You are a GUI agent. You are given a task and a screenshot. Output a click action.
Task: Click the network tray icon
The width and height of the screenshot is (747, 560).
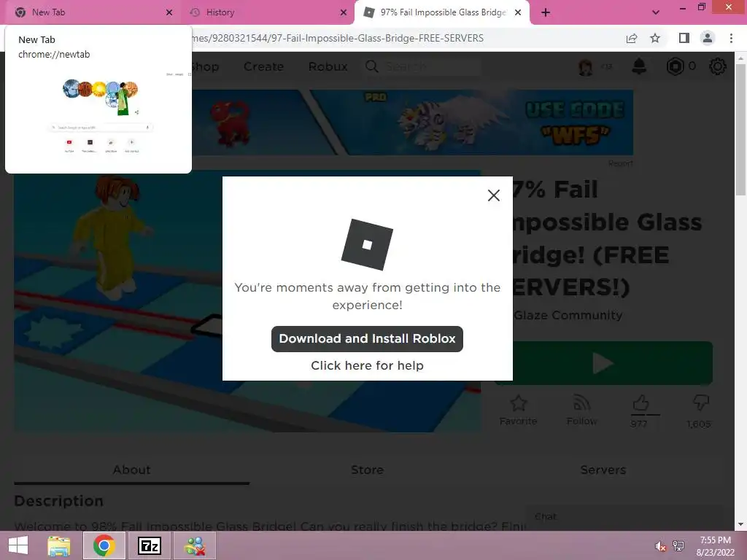pyautogui.click(x=678, y=546)
